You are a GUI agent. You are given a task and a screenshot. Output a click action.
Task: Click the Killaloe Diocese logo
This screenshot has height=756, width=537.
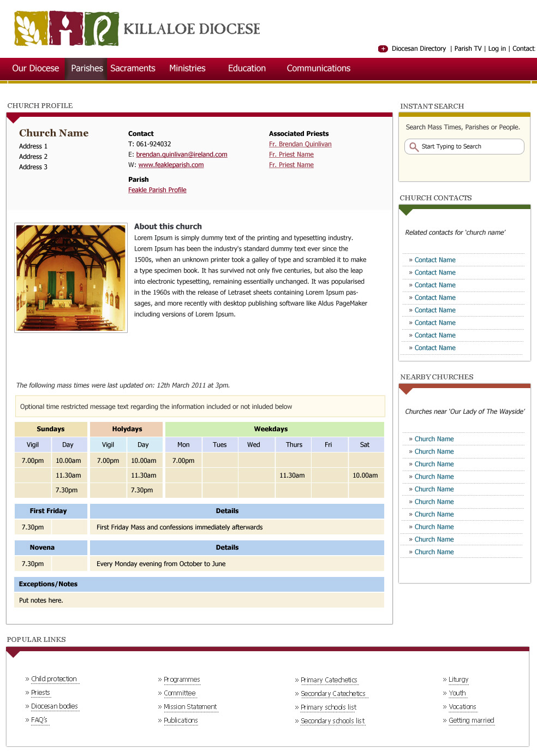[x=136, y=28]
